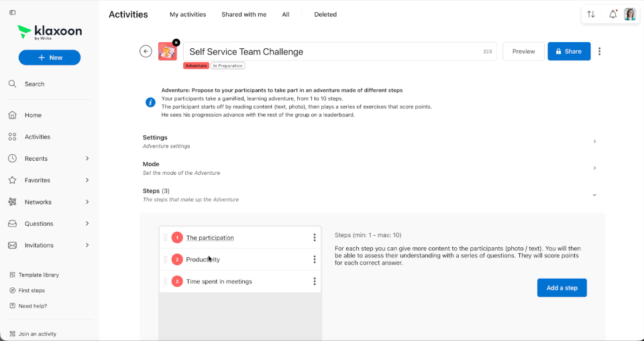644x341 pixels.
Task: Click the Klaxoon logo
Action: point(50,33)
